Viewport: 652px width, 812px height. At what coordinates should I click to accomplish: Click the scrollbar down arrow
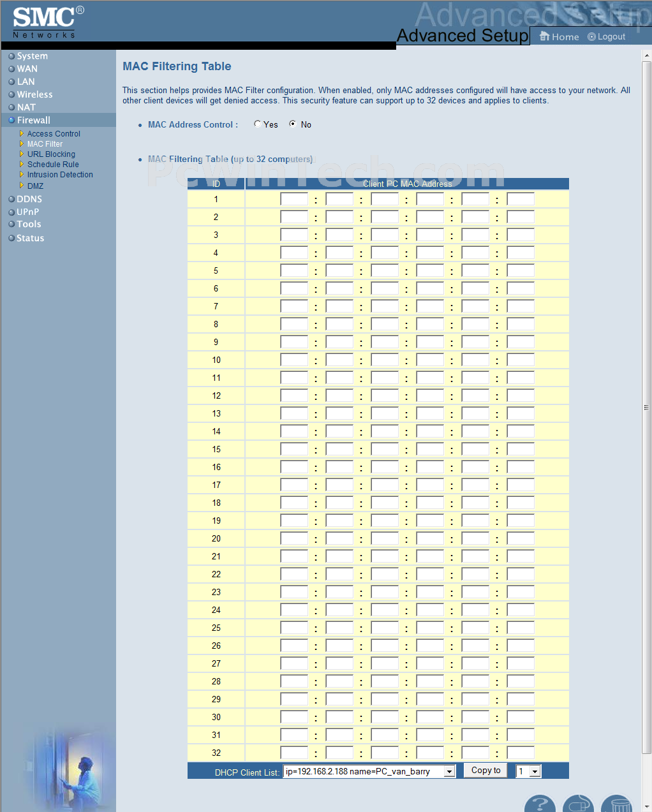pos(646,806)
